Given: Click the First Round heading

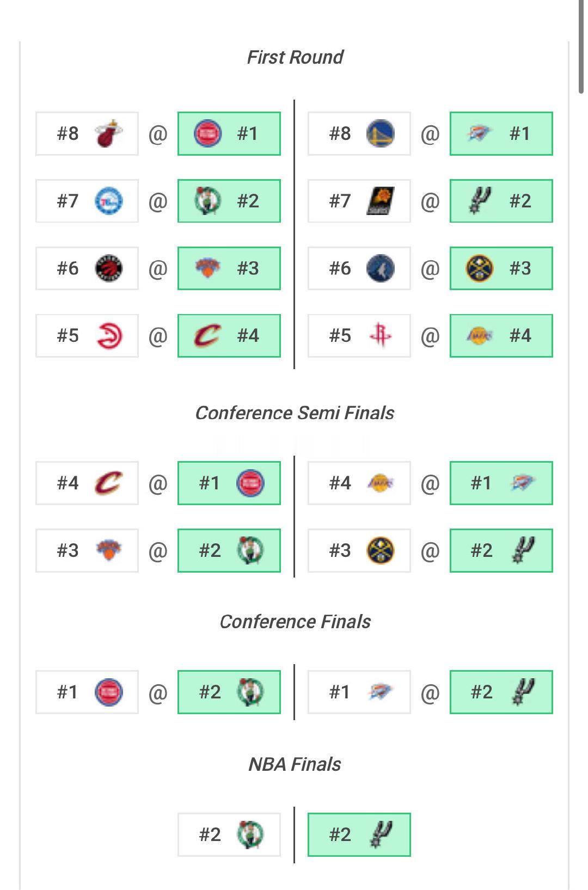Looking at the screenshot, I should tap(296, 56).
